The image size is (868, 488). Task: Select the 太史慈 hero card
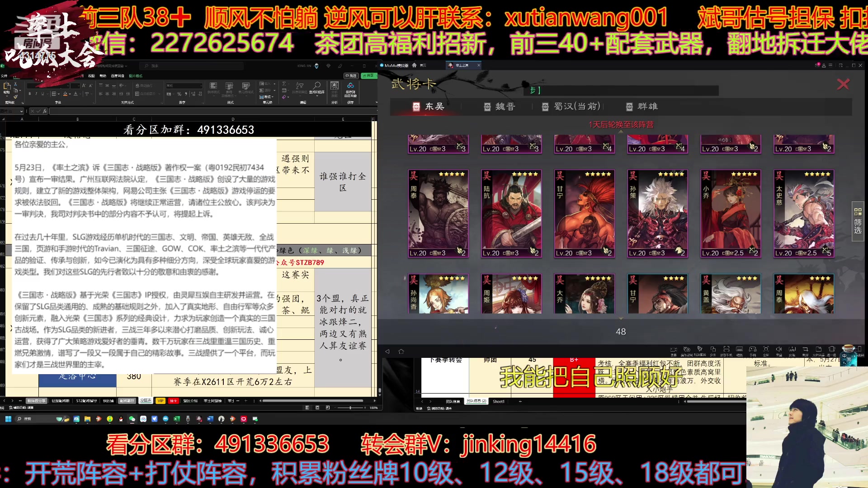(x=804, y=214)
